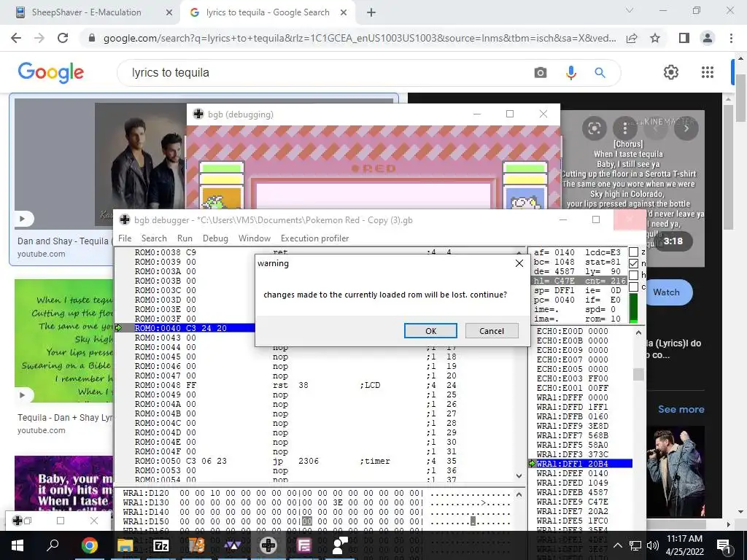Select the sp= DFF1 register value
747x560 pixels.
[554, 290]
